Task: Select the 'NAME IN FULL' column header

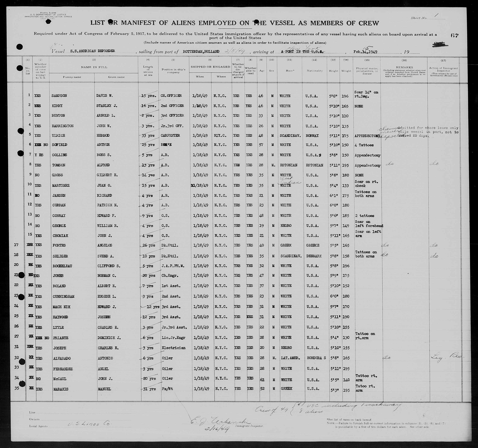Action: 94,67
